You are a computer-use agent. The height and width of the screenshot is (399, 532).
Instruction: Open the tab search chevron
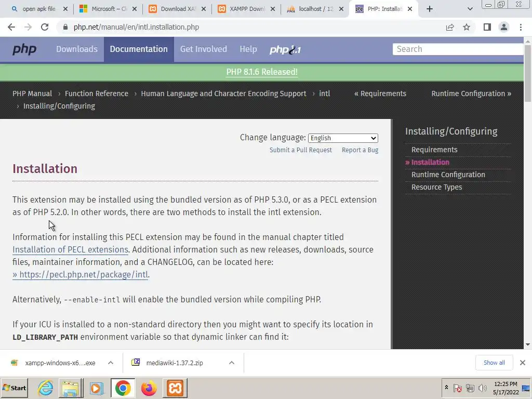coord(470,9)
